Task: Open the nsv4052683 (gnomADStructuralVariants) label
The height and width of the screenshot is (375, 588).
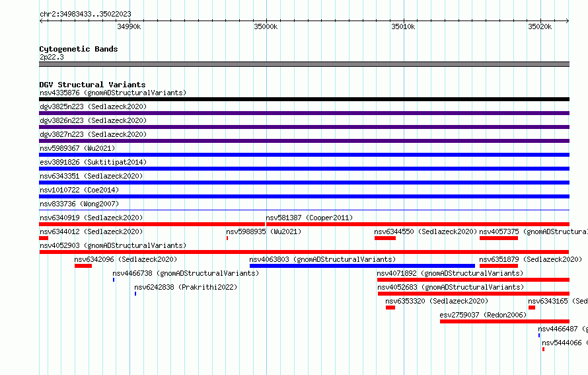Action: coord(451,287)
